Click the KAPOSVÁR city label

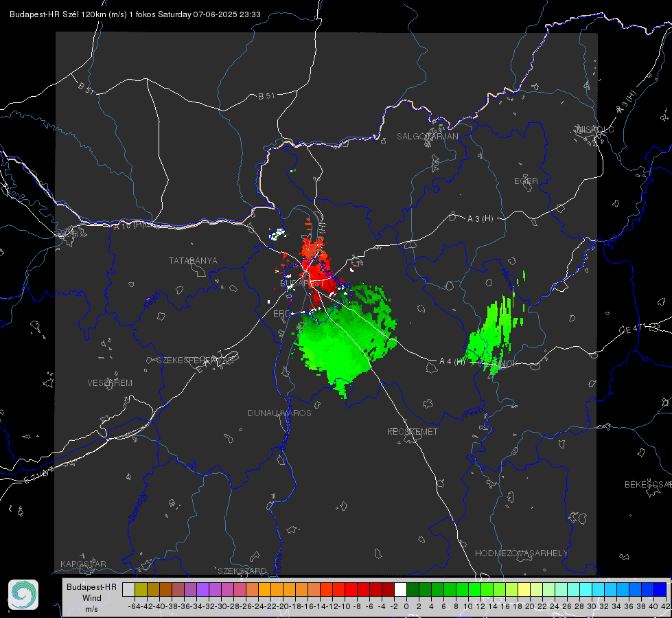tap(83, 564)
